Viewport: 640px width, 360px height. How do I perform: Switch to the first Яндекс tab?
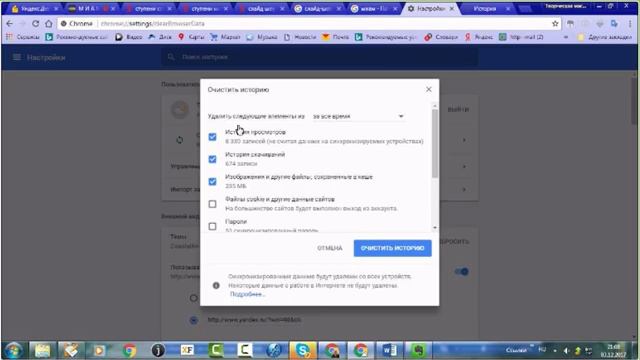[x=35, y=9]
